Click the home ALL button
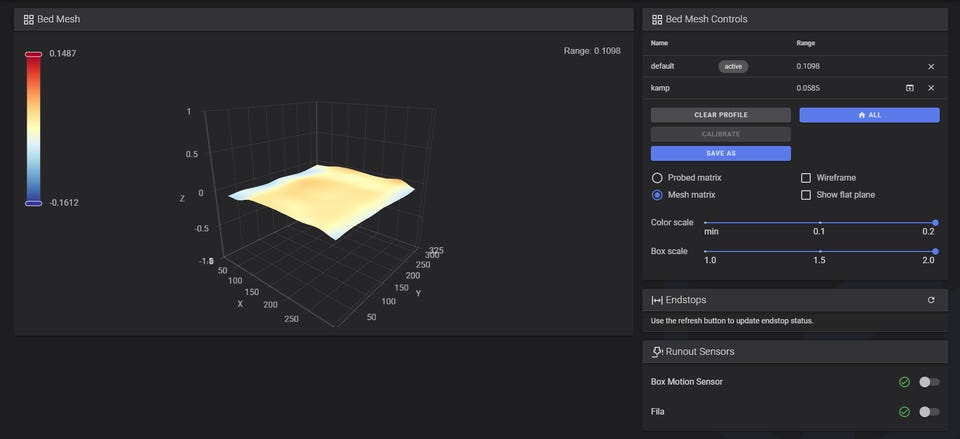This screenshot has width=960, height=439. [869, 115]
